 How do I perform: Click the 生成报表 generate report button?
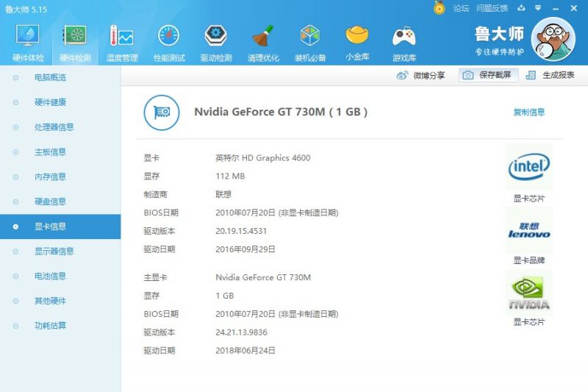coord(550,75)
